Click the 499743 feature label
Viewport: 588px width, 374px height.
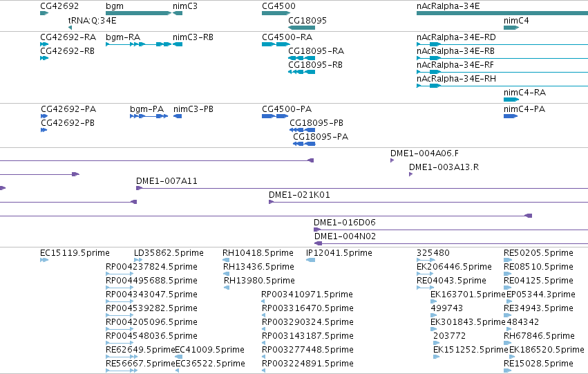coord(446,308)
